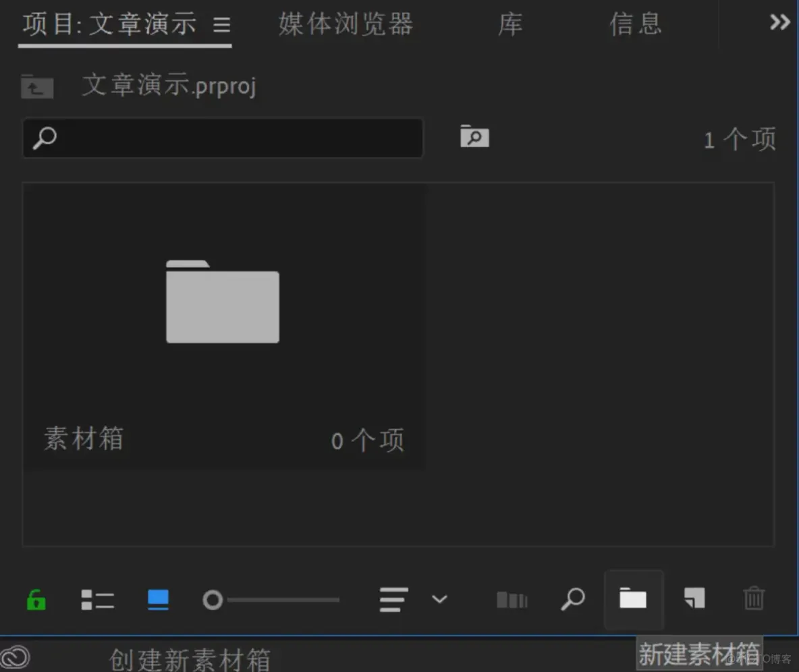Open the sort options chevron dropdown
This screenshot has width=799, height=672.
(440, 599)
